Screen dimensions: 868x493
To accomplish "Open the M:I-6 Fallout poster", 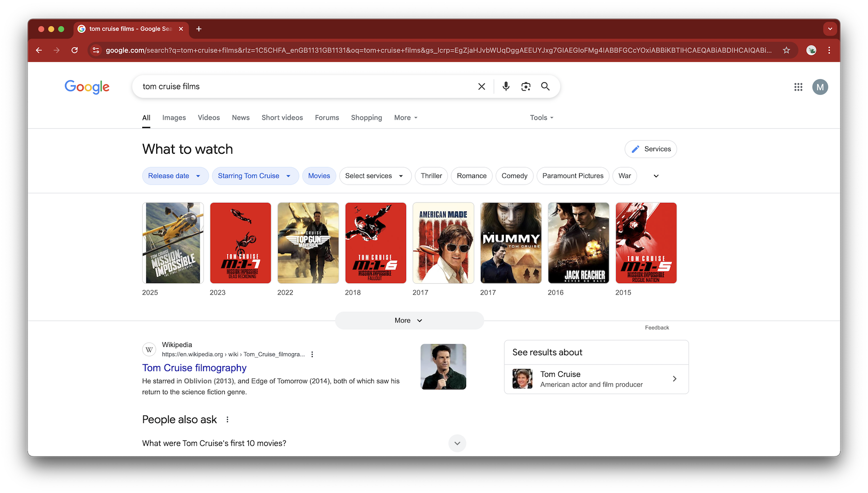I will coord(376,243).
